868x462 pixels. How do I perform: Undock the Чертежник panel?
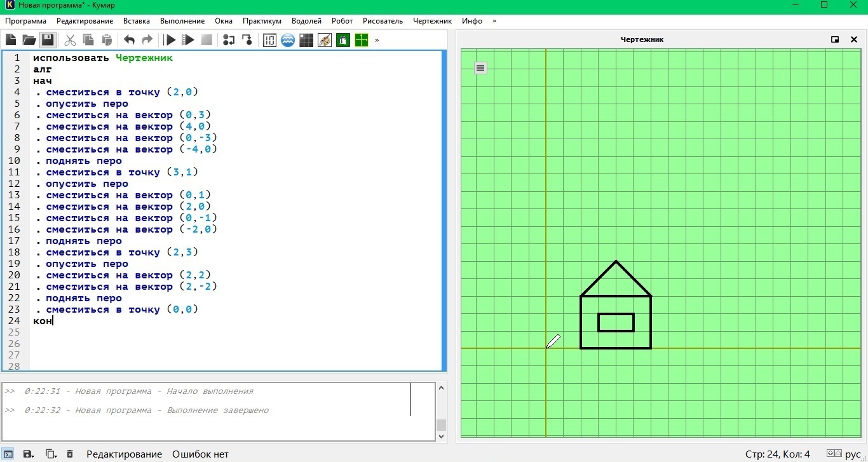[x=835, y=39]
